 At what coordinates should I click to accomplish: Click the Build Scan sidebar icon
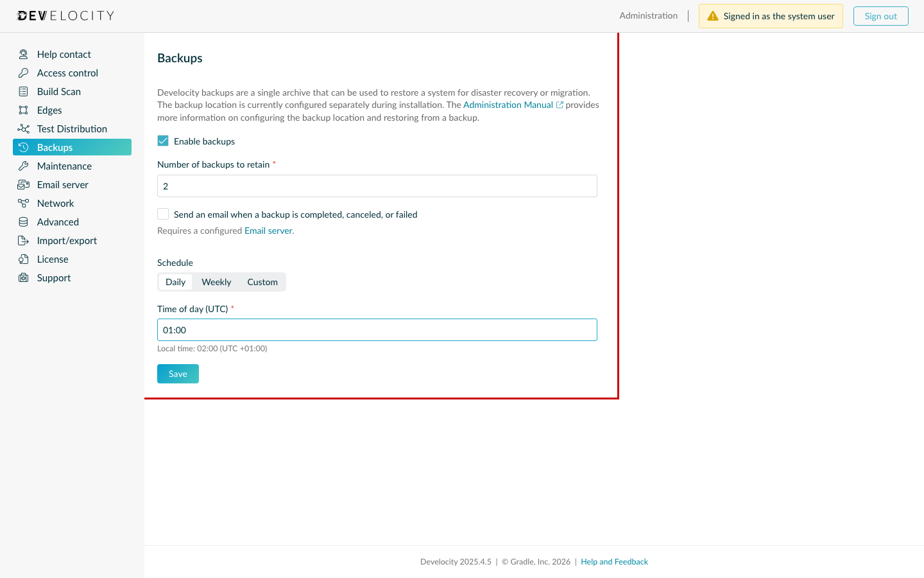23,91
